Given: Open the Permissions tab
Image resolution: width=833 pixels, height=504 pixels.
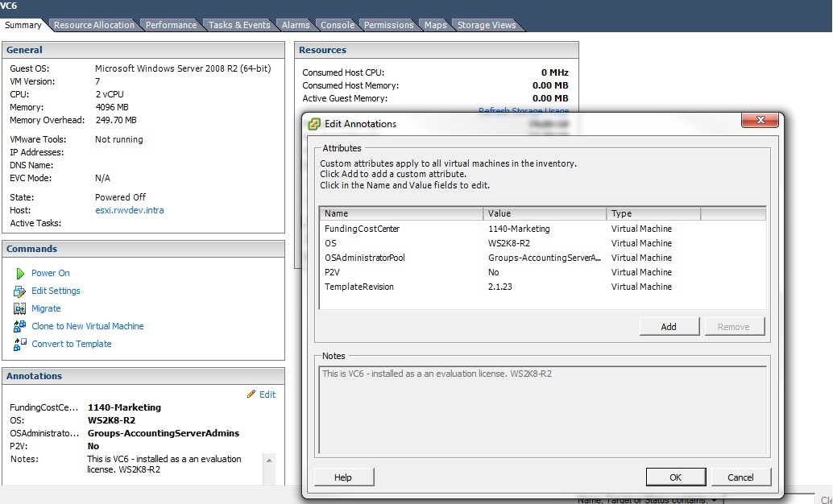Looking at the screenshot, I should 388,25.
